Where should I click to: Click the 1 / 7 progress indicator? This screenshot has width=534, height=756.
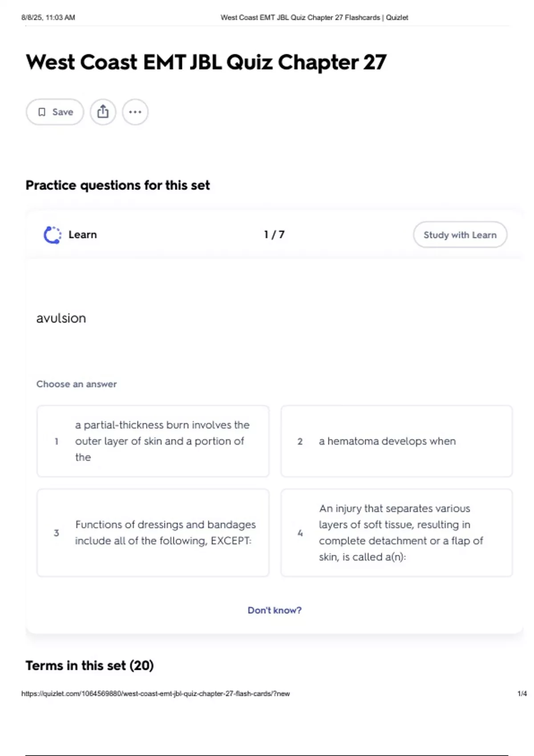tap(274, 235)
